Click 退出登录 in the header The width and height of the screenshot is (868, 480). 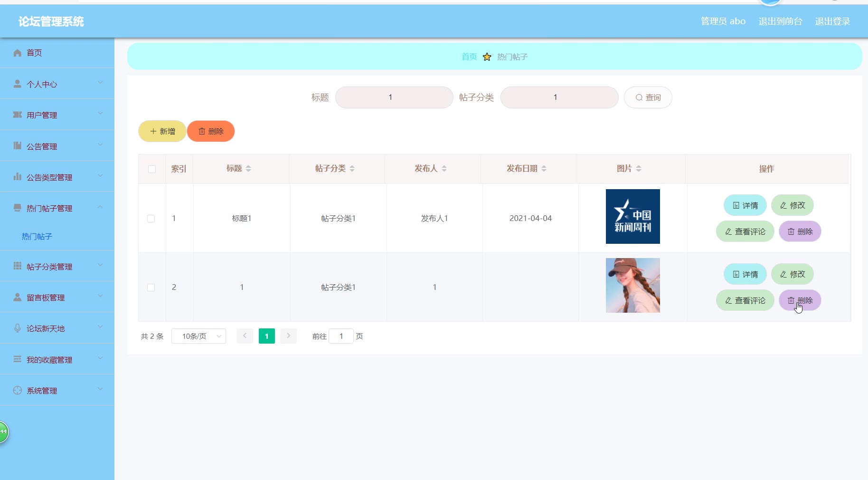(832, 21)
